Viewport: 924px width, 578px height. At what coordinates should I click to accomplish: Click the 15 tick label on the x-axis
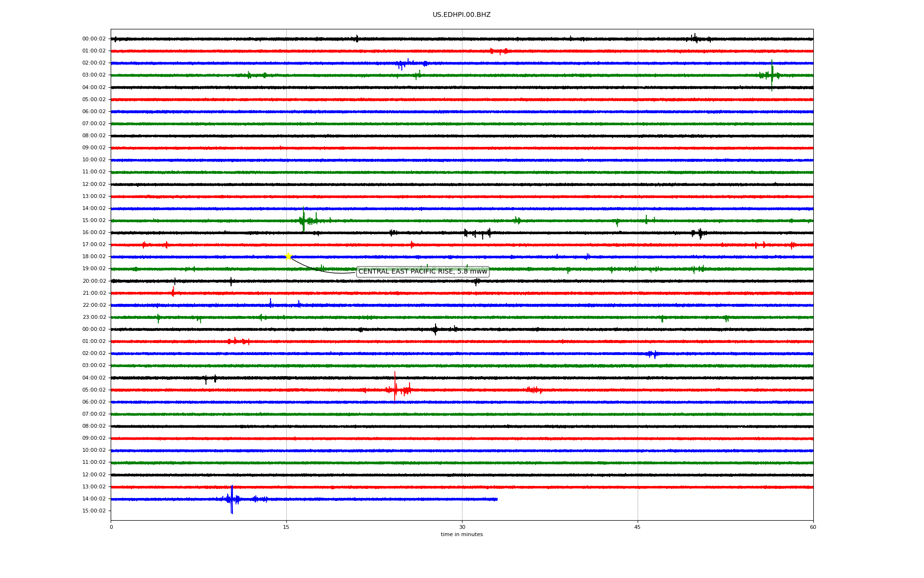pos(286,527)
